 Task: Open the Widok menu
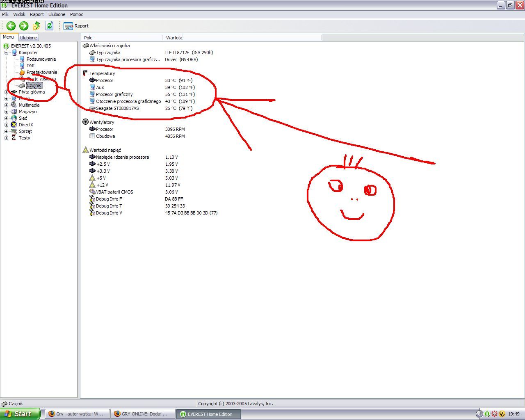point(19,14)
